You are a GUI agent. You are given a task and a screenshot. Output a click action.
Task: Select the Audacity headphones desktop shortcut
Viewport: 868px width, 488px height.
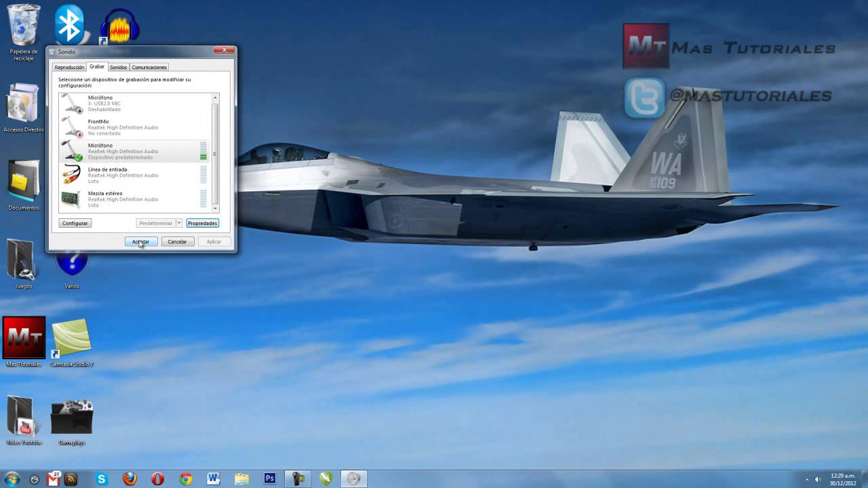tap(119, 27)
